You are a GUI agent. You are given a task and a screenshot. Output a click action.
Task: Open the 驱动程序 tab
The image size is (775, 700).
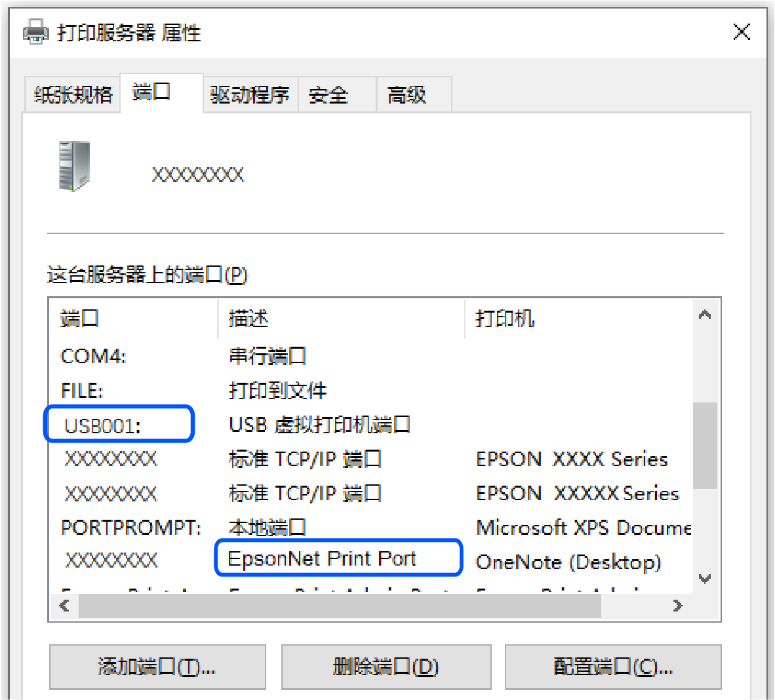(x=249, y=95)
